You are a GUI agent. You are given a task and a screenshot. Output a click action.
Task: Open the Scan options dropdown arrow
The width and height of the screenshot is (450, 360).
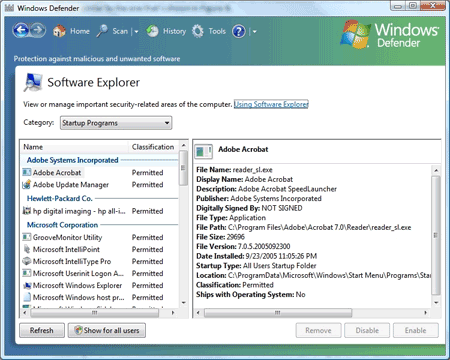[x=136, y=32]
